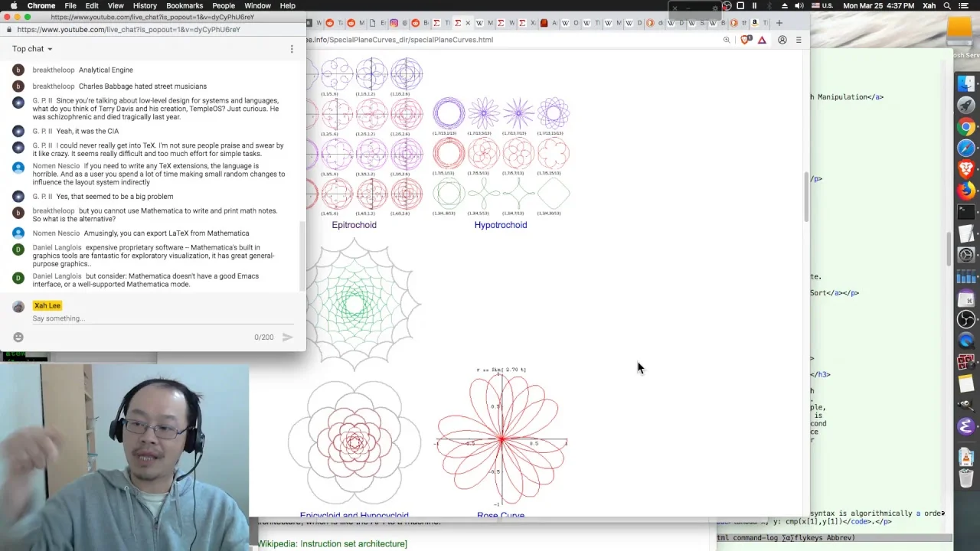Open the Trash in the Dock
This screenshot has width=980, height=551.
[x=966, y=479]
